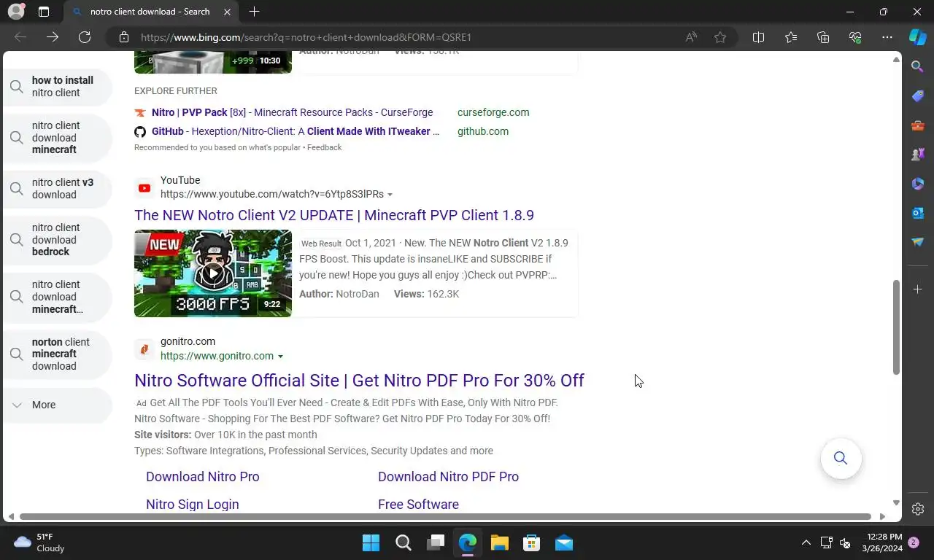Open split screen view icon

point(758,37)
